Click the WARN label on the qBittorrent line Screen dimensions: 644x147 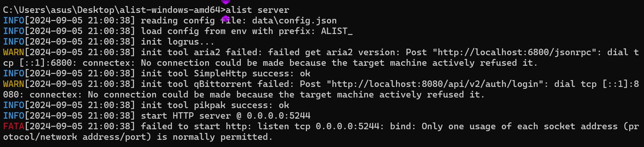tap(14, 84)
